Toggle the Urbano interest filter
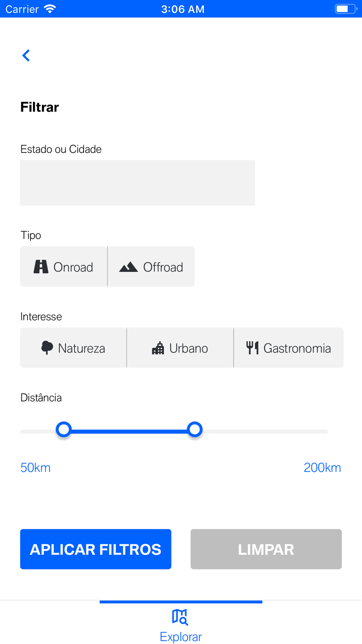This screenshot has width=362, height=644. pos(180,348)
